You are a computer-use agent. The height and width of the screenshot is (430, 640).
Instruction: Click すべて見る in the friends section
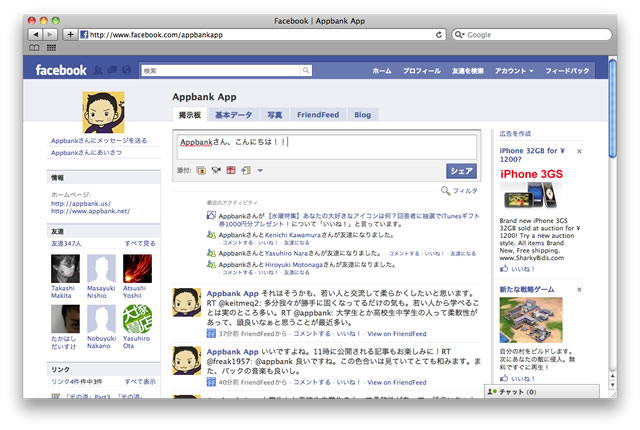140,243
